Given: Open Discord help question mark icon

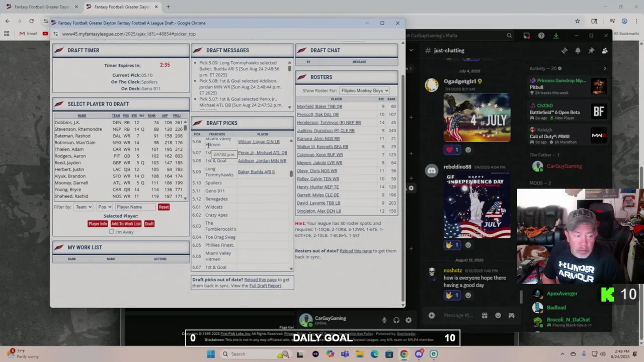Looking at the screenshot, I should point(541,36).
